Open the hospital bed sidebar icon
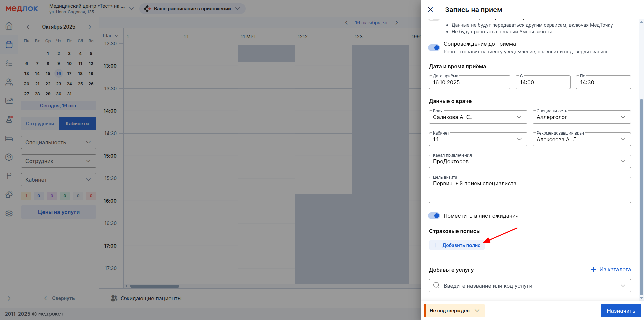Screen dimensions: 644x320 point(9,138)
